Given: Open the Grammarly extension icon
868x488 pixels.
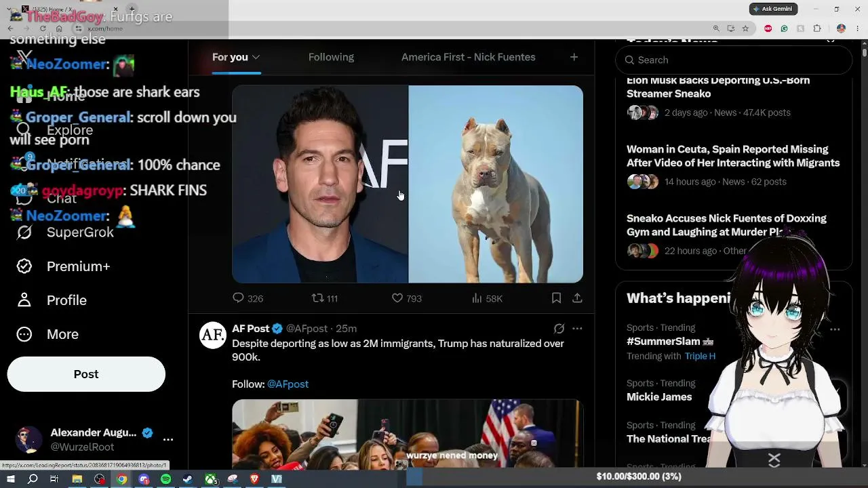Looking at the screenshot, I should click(x=785, y=28).
